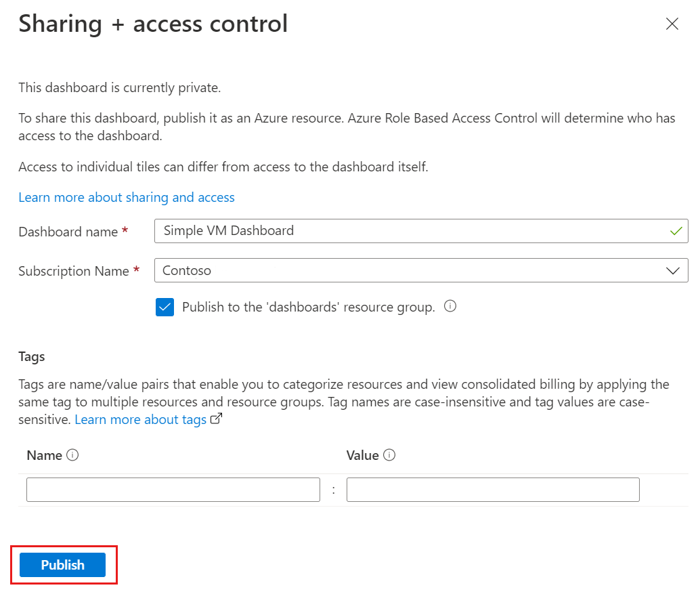Click the Tags section header
700x594 pixels.
pos(31,356)
